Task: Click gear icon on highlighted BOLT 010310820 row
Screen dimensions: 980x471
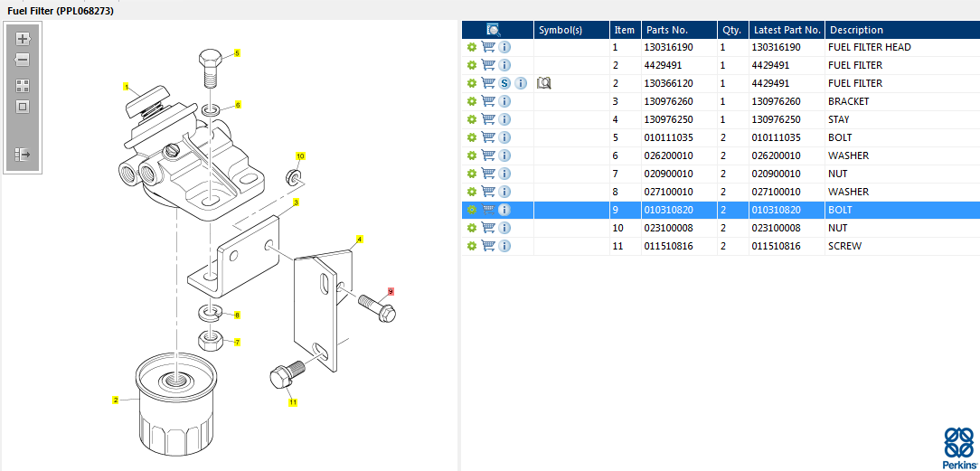Action: pos(472,210)
